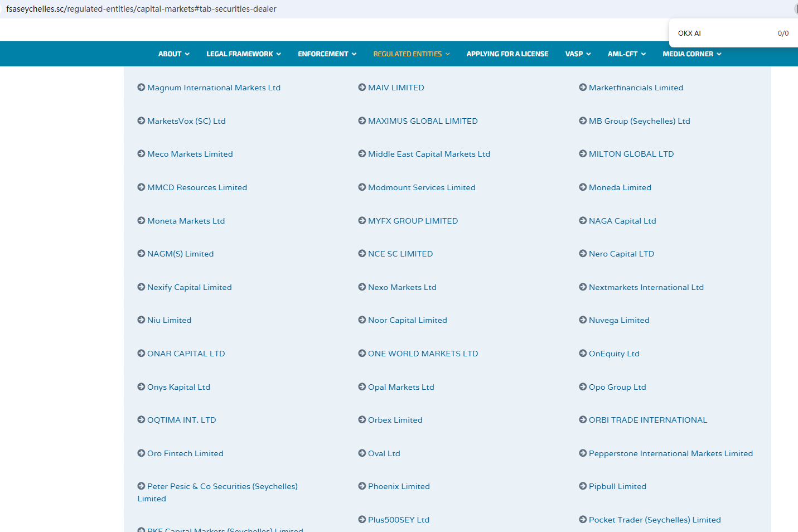Screen dimensions: 798x532
Task: Select arrow icon beside MAXIMUS GLOBAL LIMITED
Action: 362,121
